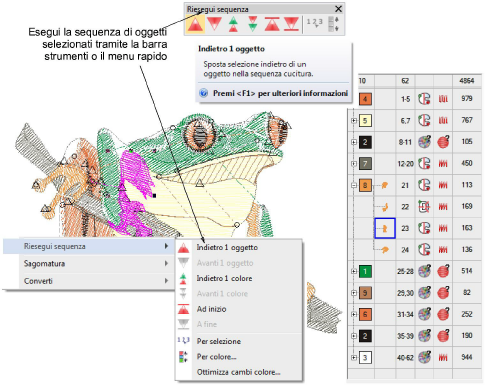Expand the color 5 group row
Viewport: 485px width, 385px height.
tap(354, 121)
